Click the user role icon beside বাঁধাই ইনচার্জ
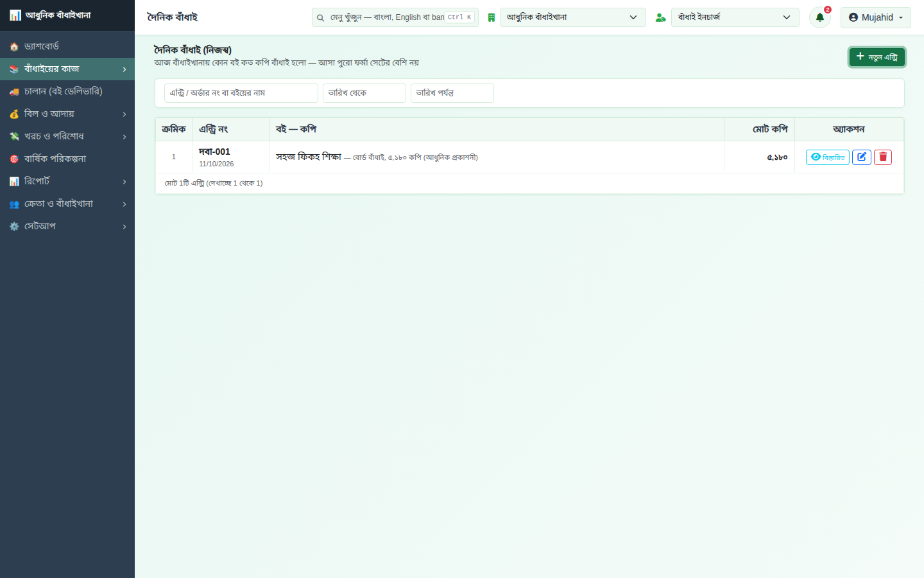Screen dimensions: 924x578 pos(660,17)
